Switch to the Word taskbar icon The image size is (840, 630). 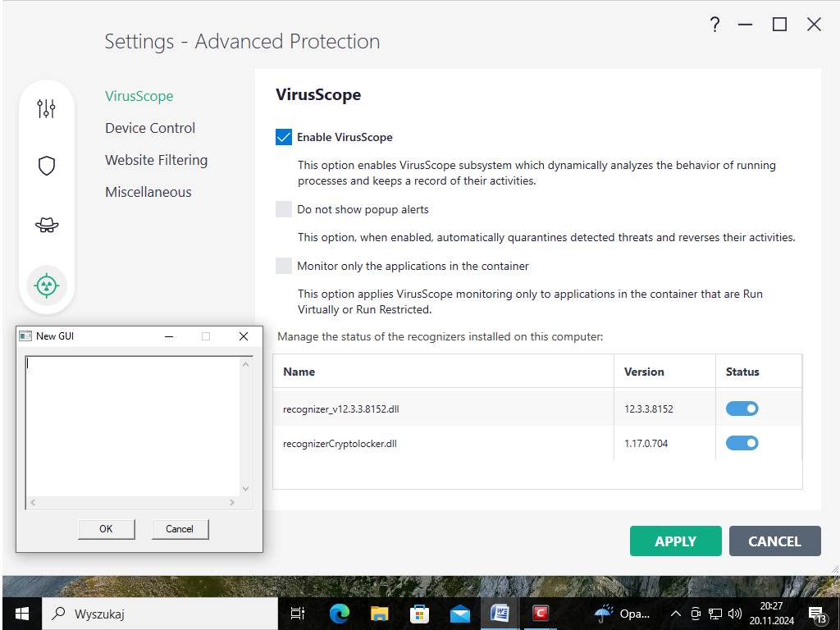pos(500,613)
